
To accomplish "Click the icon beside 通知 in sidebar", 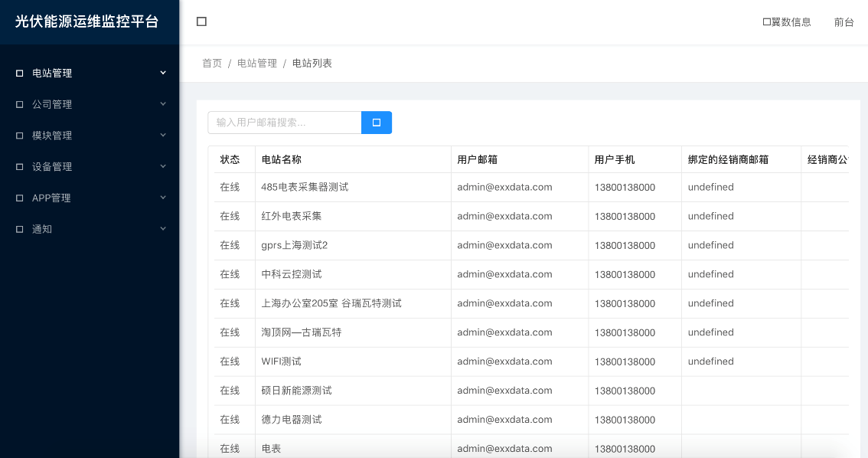I will pos(20,229).
